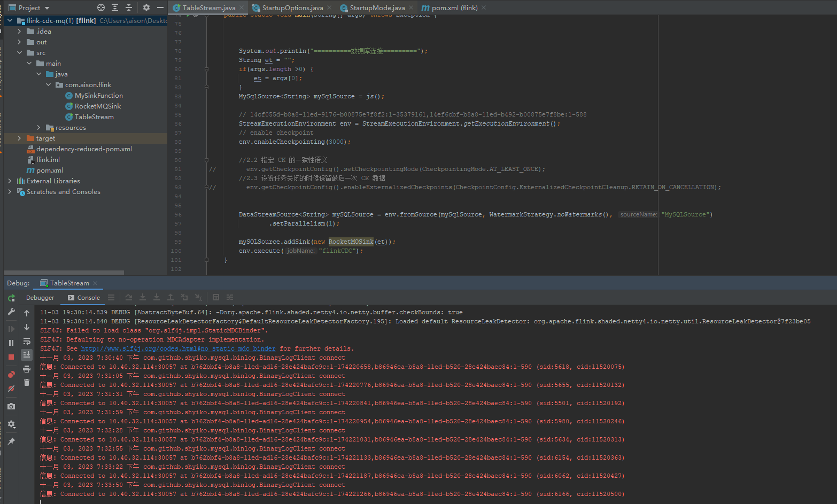Click Trace Current Stream Chain icon
The image size is (837, 504).
coord(230,297)
